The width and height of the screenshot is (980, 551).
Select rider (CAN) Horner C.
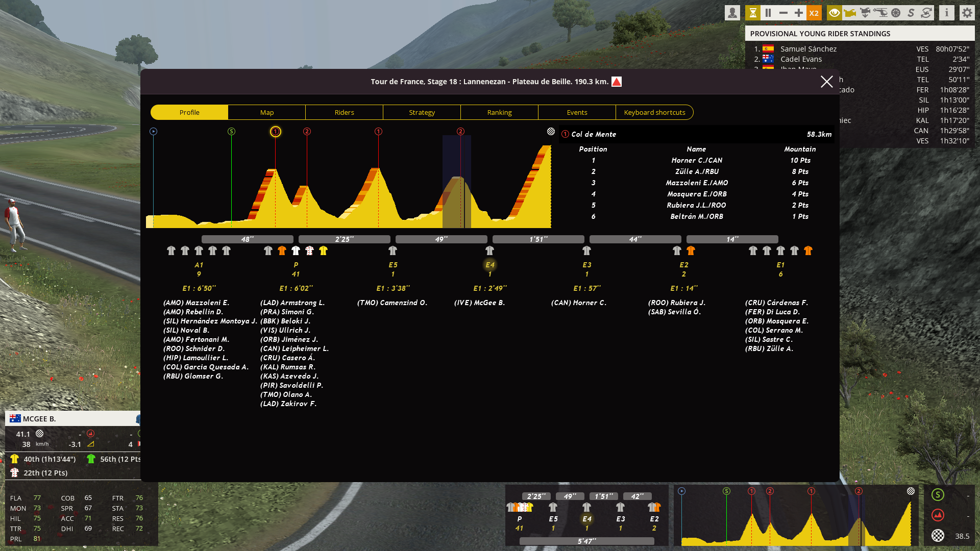coord(579,303)
